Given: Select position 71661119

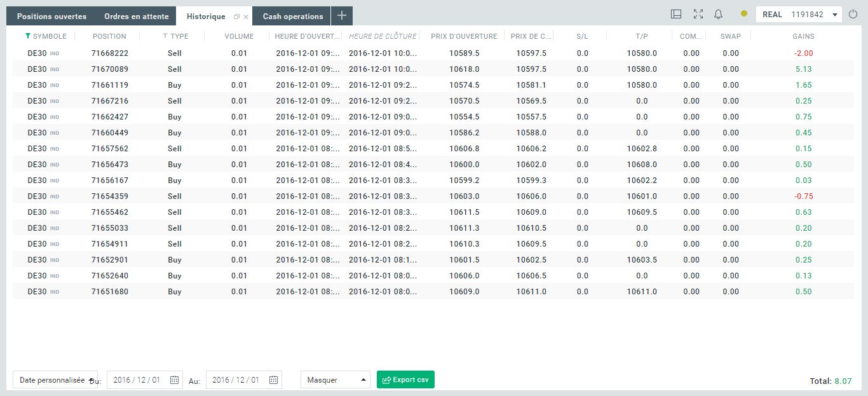Looking at the screenshot, I should point(110,85).
